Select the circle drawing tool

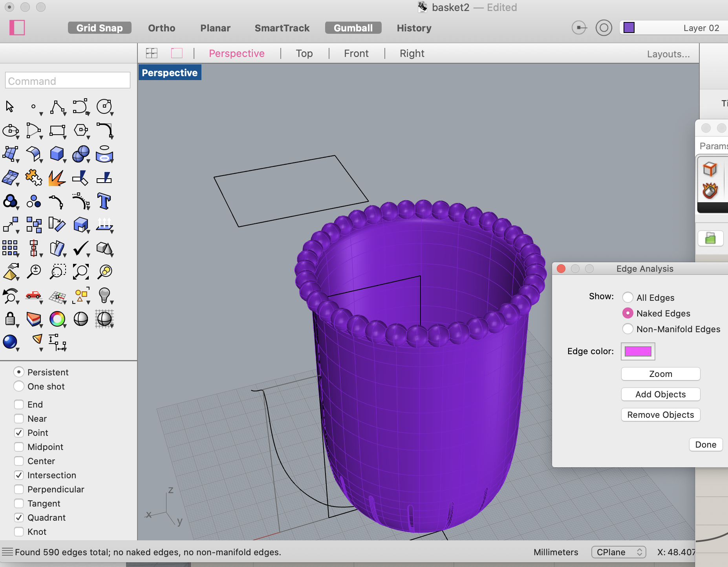click(x=104, y=106)
